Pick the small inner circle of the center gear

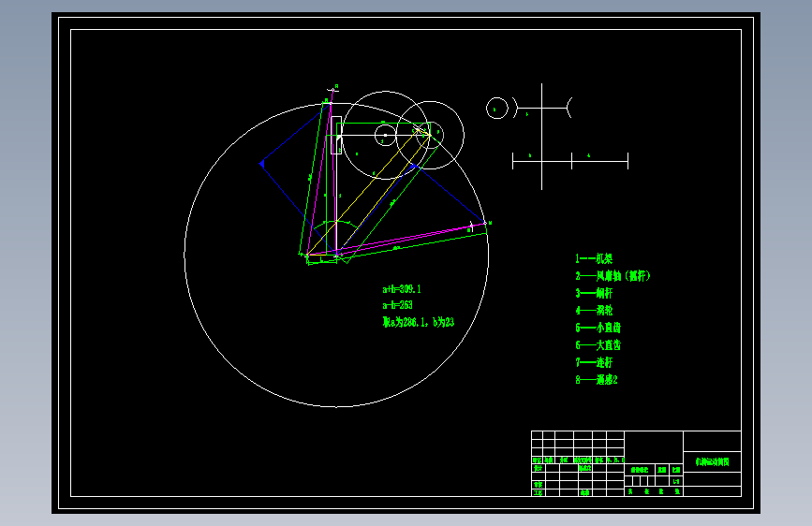385,135
